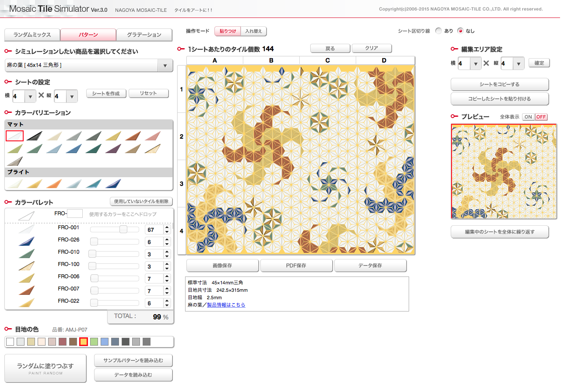Viewport: 564px width, 392px height.
Task: Expand the sheet settings 横 dropdown
Action: pos(30,95)
